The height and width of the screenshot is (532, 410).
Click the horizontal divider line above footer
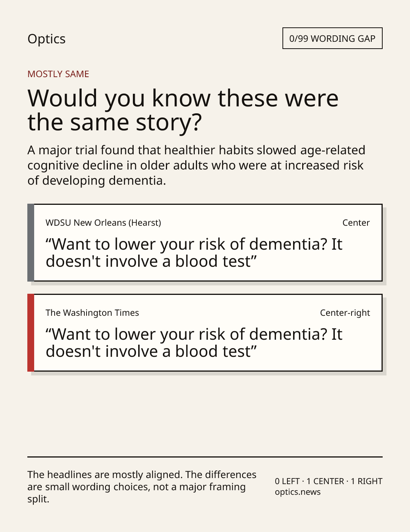pyautogui.click(x=205, y=457)
